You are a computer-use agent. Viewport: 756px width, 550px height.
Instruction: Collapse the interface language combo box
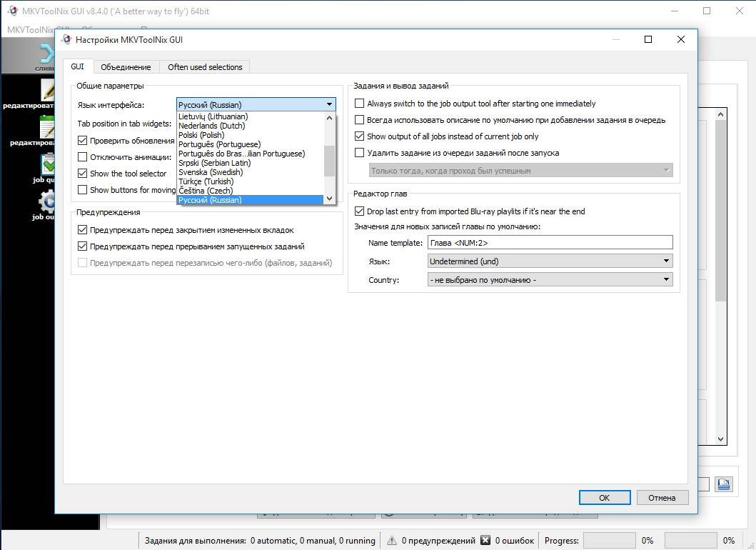(256, 105)
